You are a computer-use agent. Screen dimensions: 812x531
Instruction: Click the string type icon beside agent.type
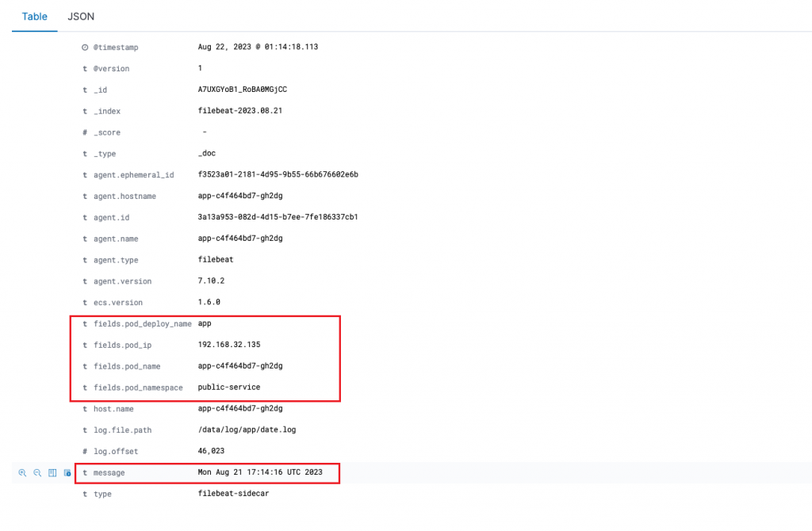click(x=85, y=260)
